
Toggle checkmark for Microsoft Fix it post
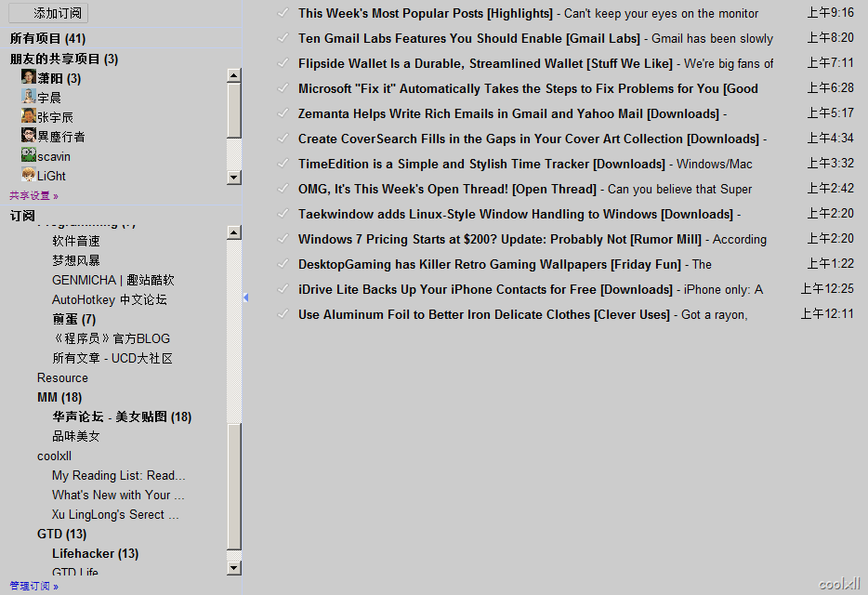[x=283, y=87]
